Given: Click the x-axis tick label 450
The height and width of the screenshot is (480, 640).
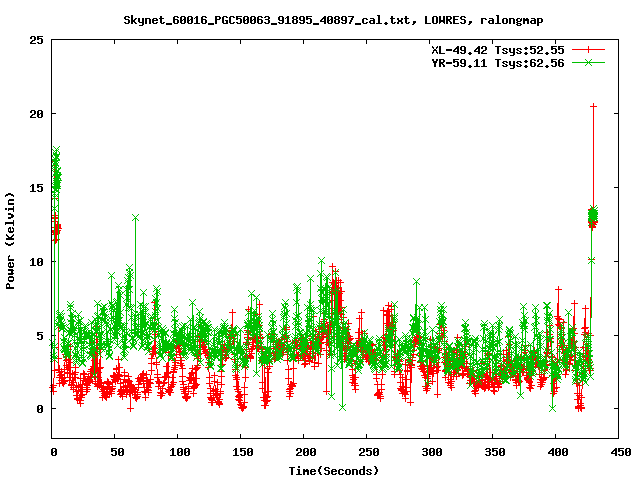Looking at the screenshot, I should (621, 452).
